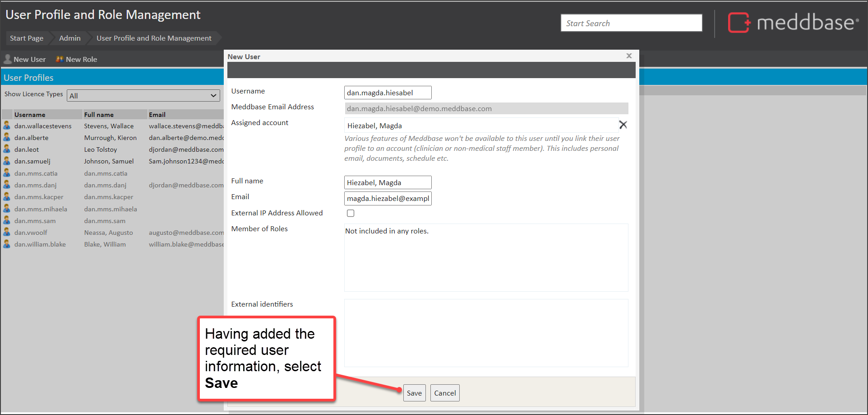Focus the Full name text box

[388, 182]
